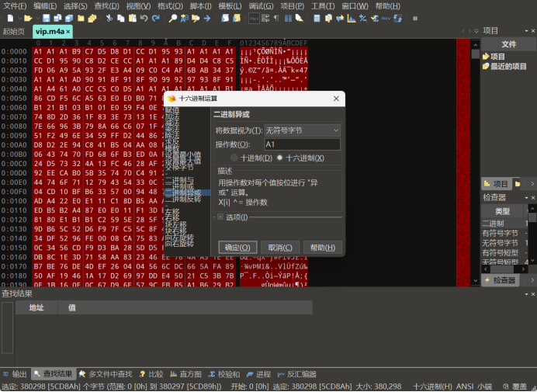The width and height of the screenshot is (537, 392).
Task: Select 二进制异或 in the operations list
Action: pos(187,193)
